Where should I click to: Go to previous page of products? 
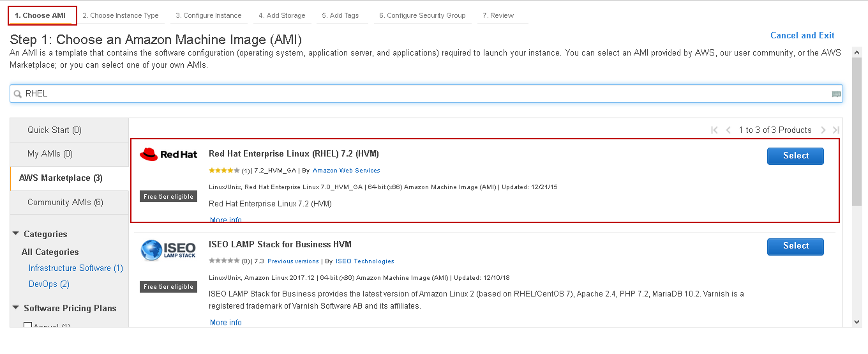(728, 130)
